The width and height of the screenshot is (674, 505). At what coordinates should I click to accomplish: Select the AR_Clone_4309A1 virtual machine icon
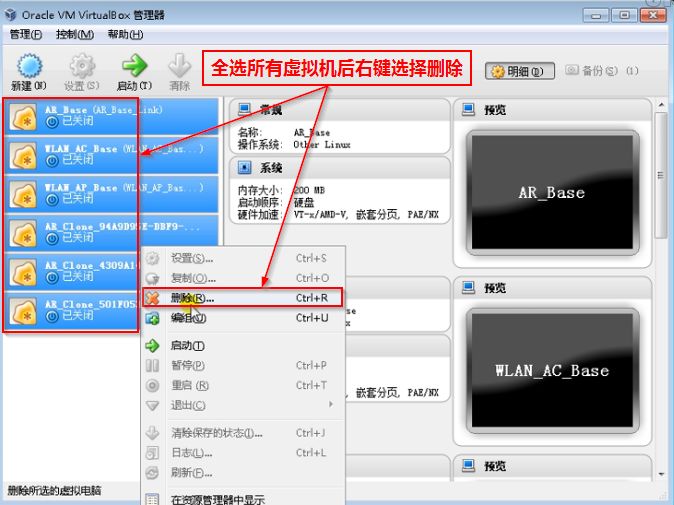[23, 272]
